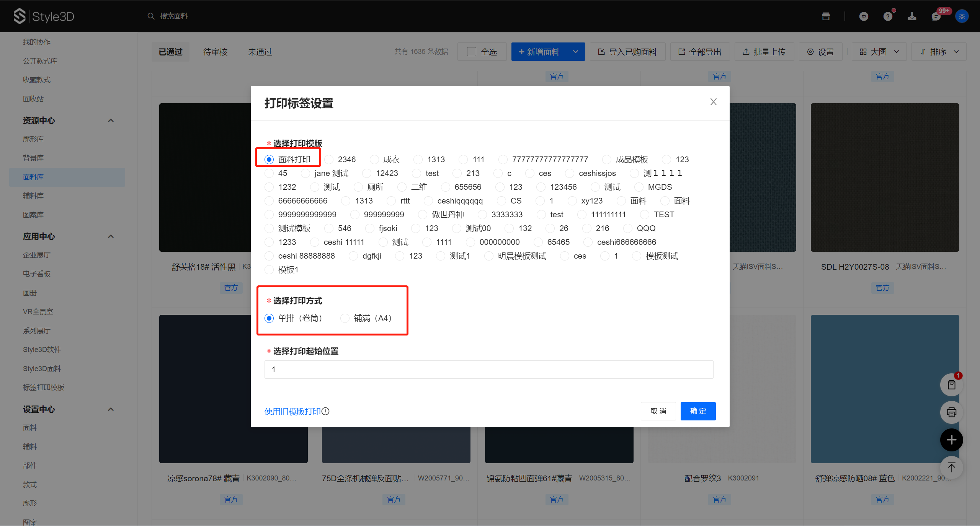Image resolution: width=980 pixels, height=526 pixels.
Task: Click the download icon in the header
Action: coord(912,16)
